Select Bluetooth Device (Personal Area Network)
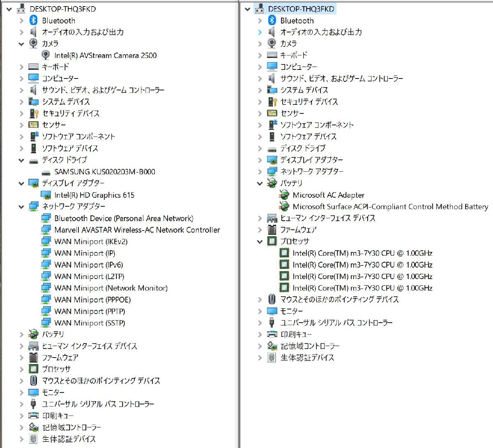The height and width of the screenshot is (448, 493). [x=124, y=218]
